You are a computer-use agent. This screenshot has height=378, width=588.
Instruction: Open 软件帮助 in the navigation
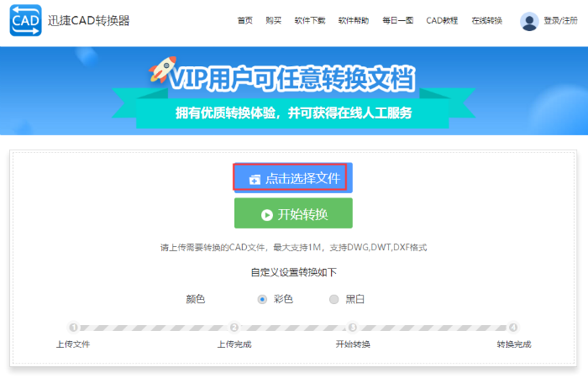point(354,21)
